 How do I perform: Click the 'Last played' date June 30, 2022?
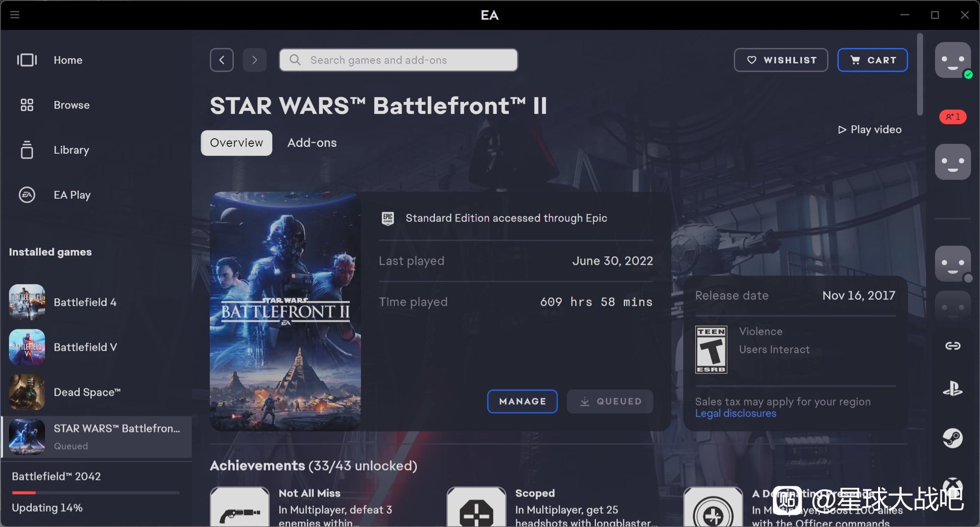pos(612,261)
